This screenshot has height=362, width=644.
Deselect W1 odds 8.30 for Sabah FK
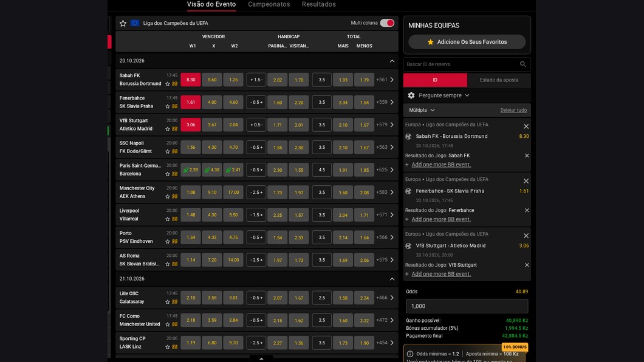(x=191, y=80)
